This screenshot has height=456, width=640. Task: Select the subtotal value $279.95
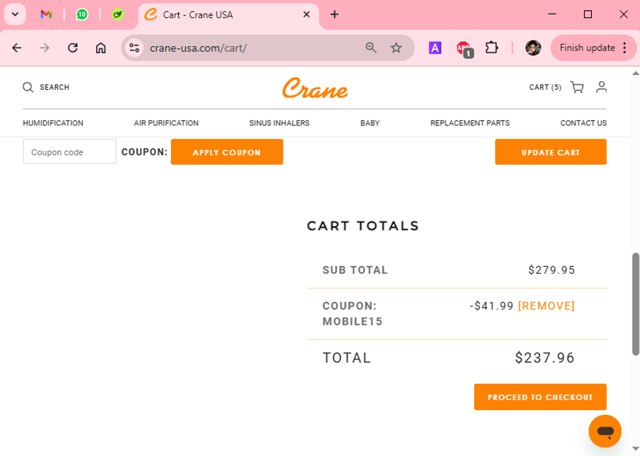click(551, 270)
